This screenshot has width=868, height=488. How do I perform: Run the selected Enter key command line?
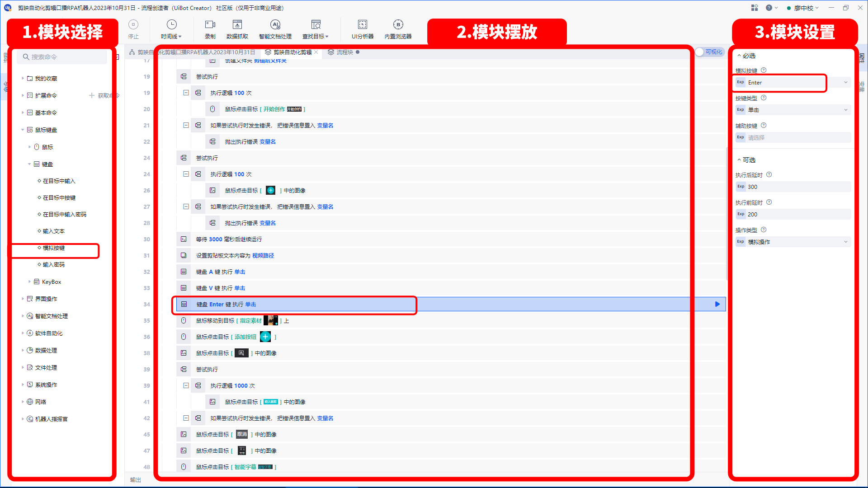pyautogui.click(x=717, y=304)
